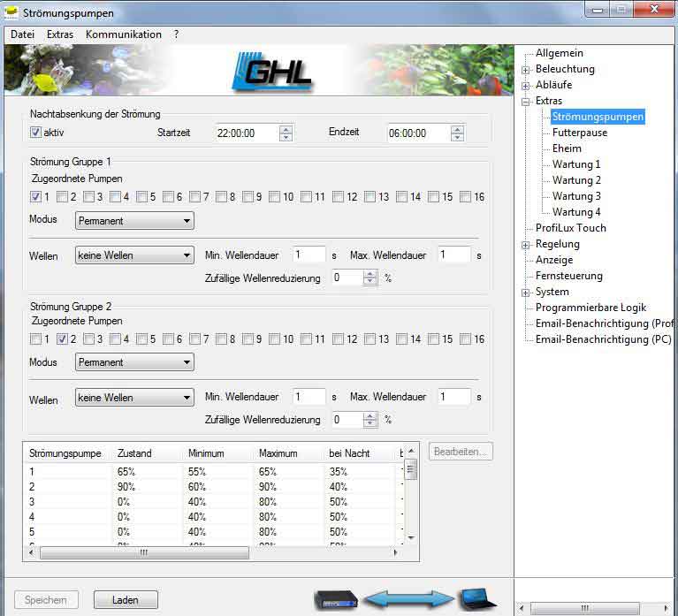678x616 pixels.
Task: Click the Min. Wellendauer field in Gruppe 1
Action: coord(309,255)
